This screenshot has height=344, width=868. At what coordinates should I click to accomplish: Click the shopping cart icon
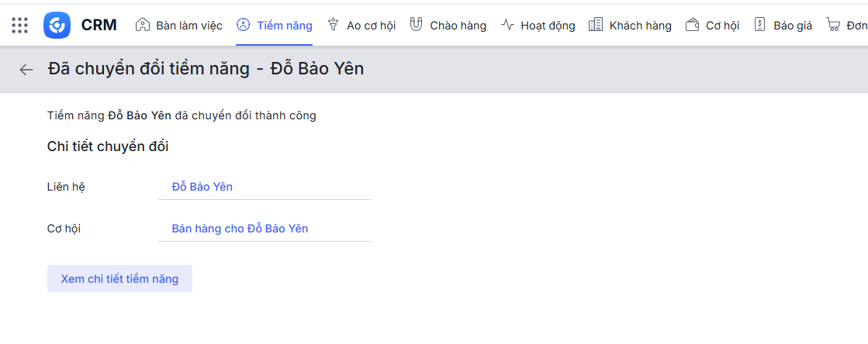tap(834, 25)
